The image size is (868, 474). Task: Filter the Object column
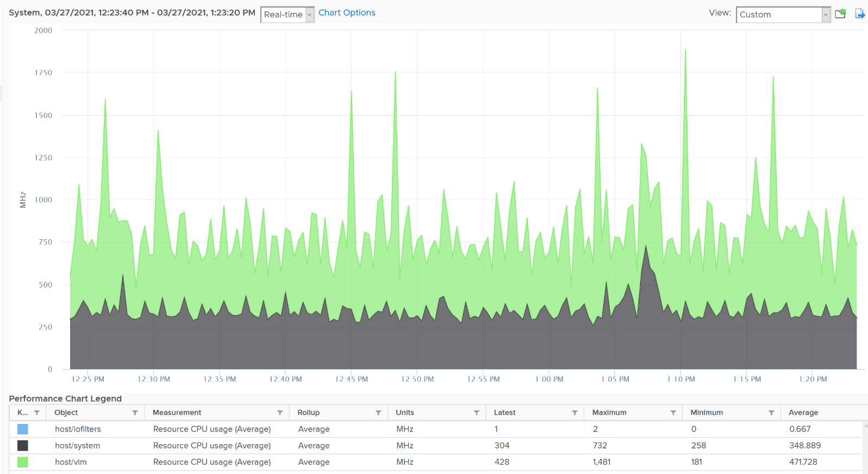(x=135, y=413)
